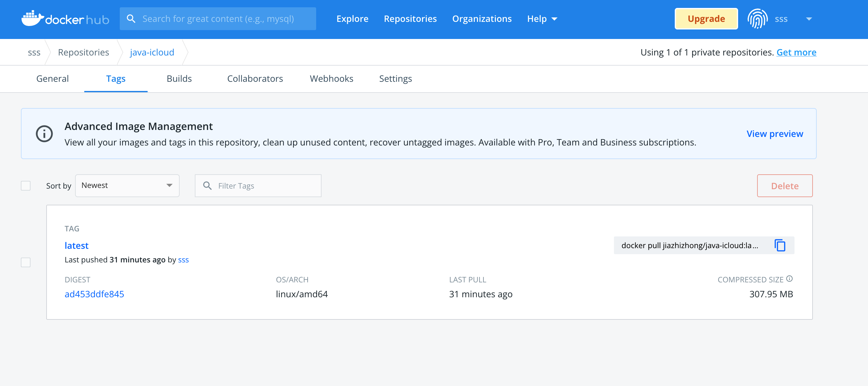Click the info icon beside Compressed Size
Viewport: 868px width, 386px height.
[x=789, y=279]
